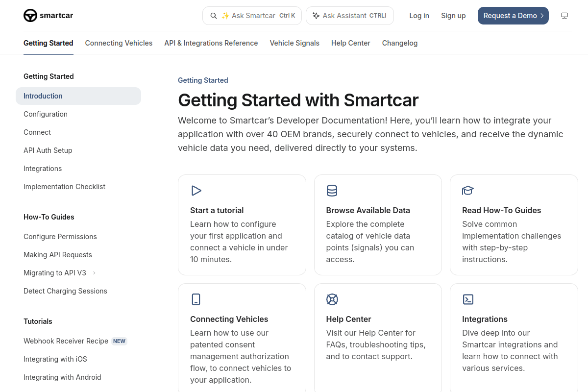Click the terminal icon on Integrations card
The width and height of the screenshot is (588, 392).
tap(468, 299)
